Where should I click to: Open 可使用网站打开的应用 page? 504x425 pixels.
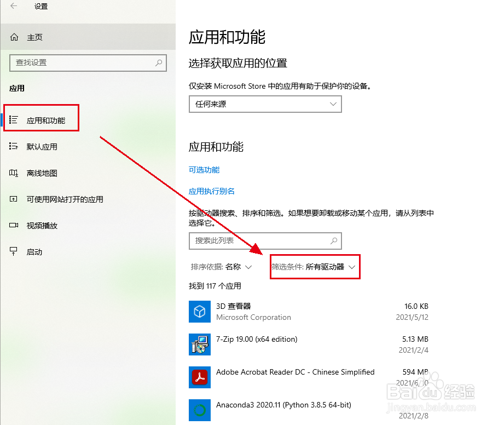pos(88,199)
